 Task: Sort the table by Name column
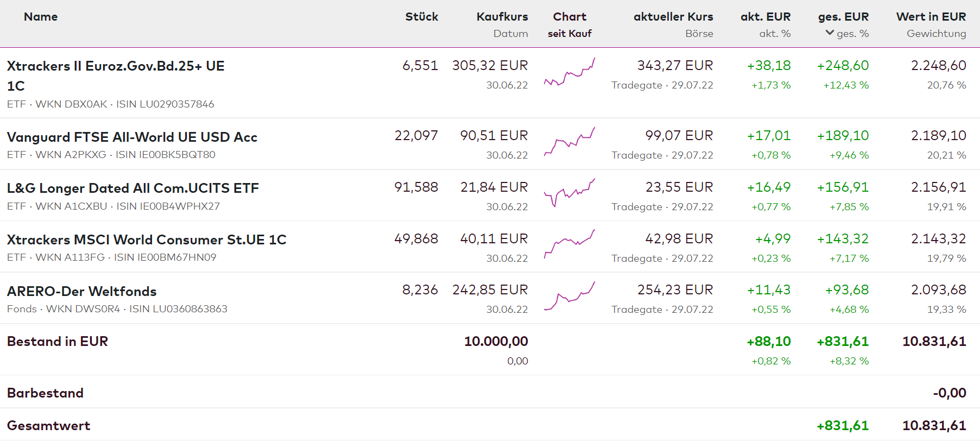(41, 17)
